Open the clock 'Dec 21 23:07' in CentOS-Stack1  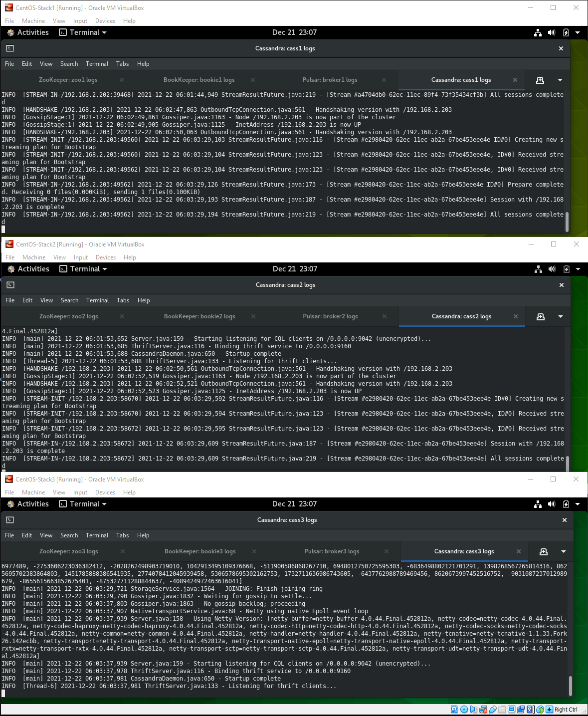[294, 32]
